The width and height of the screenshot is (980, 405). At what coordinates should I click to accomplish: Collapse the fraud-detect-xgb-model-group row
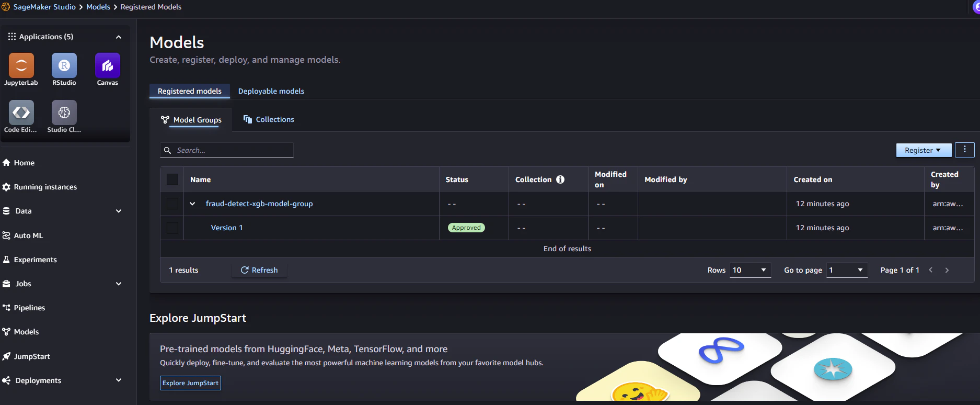click(192, 204)
